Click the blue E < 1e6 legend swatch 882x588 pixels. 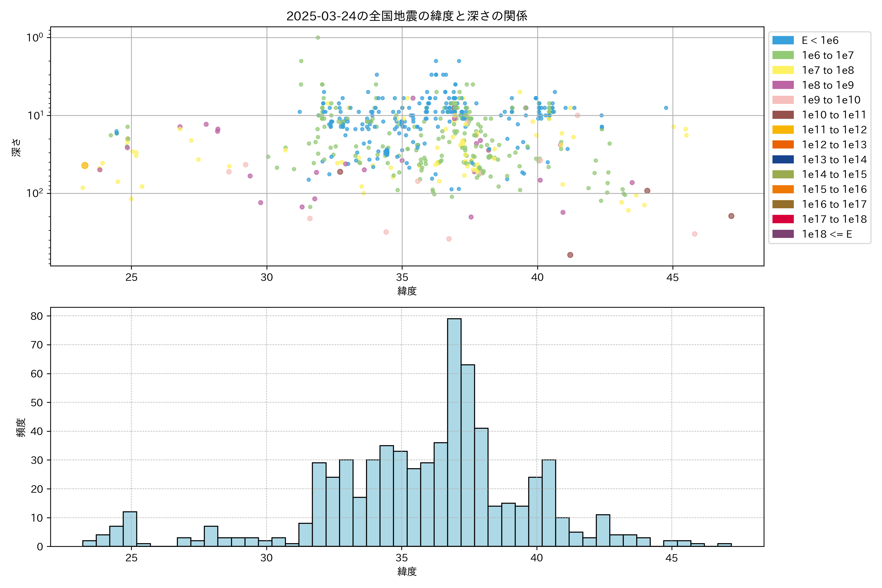(783, 40)
